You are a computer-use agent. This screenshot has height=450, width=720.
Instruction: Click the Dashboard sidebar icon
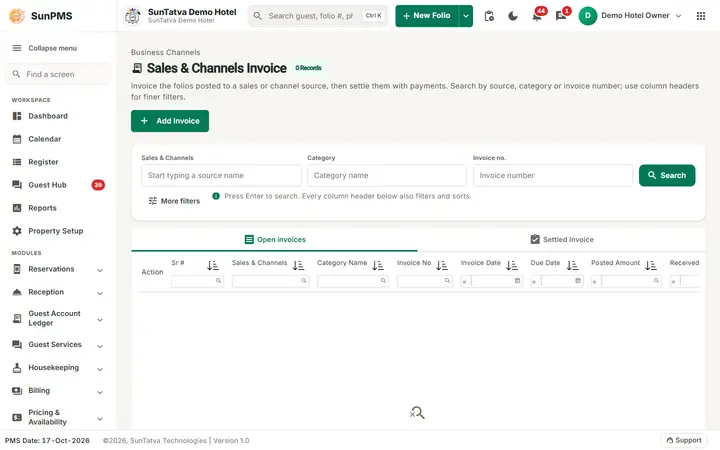(17, 116)
